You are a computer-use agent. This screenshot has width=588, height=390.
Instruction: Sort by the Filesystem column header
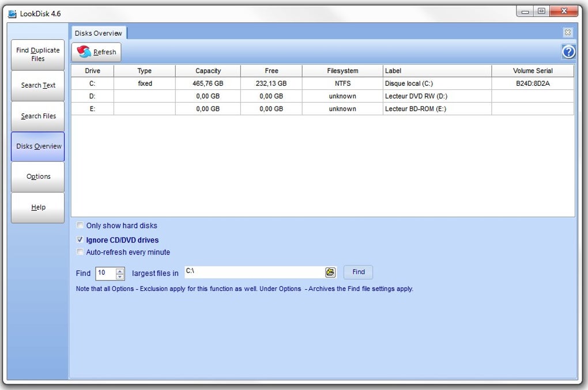coord(342,71)
